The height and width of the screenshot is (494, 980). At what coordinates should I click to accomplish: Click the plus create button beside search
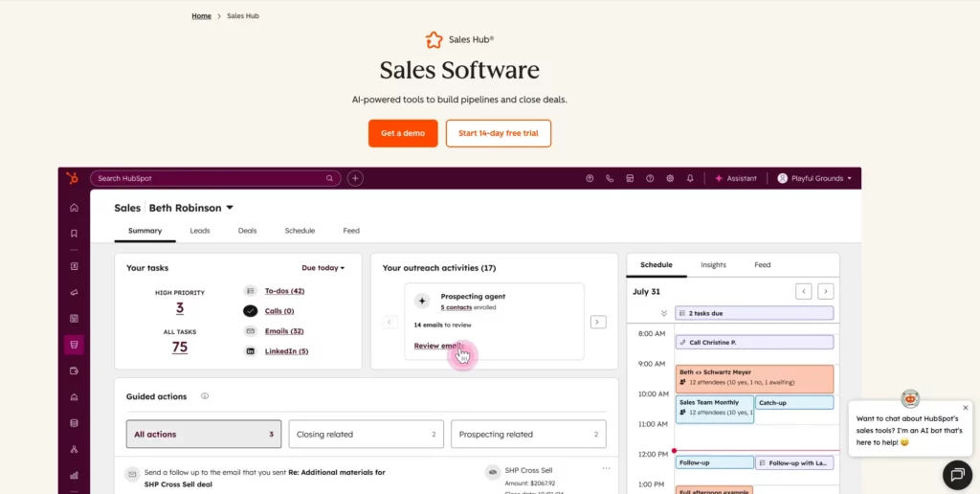[355, 178]
